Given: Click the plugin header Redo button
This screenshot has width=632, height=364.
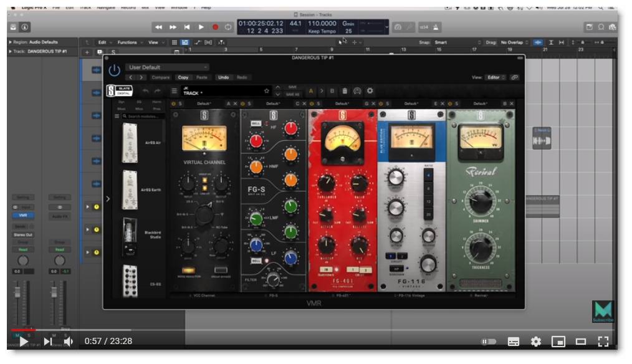Looking at the screenshot, I should coord(242,77).
